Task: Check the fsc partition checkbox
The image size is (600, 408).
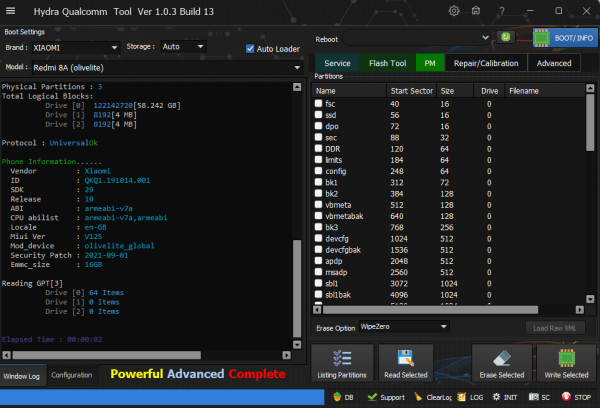Action: pos(318,103)
